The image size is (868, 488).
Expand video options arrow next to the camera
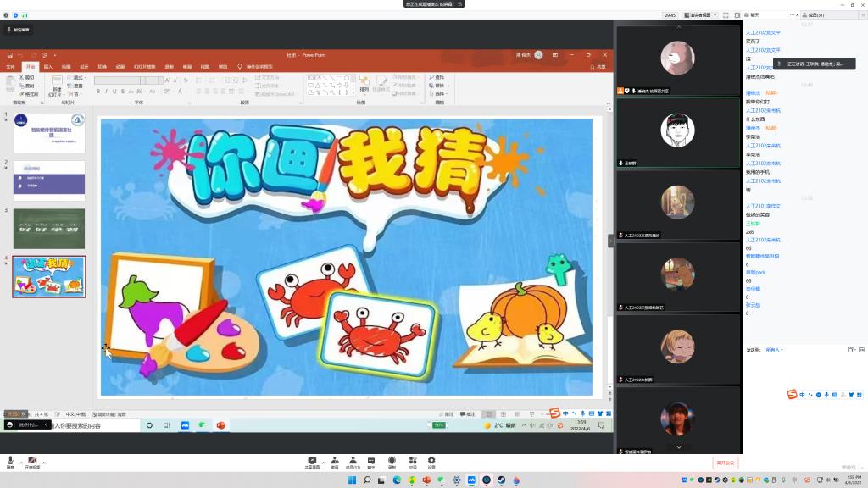pos(44,462)
